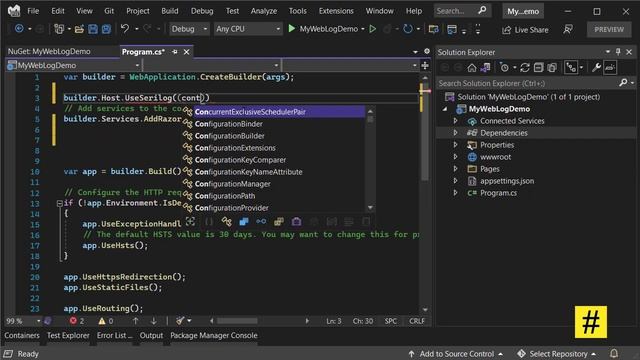The height and width of the screenshot is (360, 640).
Task: Open the Git menu
Action: pyautogui.click(x=109, y=11)
